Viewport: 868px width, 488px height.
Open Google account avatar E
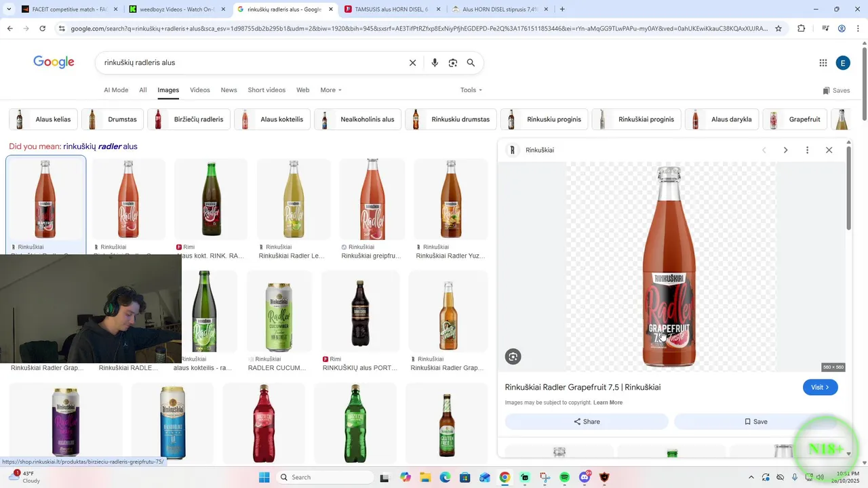(843, 63)
